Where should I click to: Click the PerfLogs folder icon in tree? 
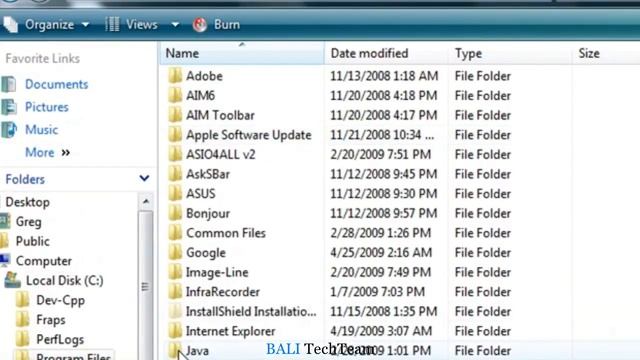tap(23, 339)
